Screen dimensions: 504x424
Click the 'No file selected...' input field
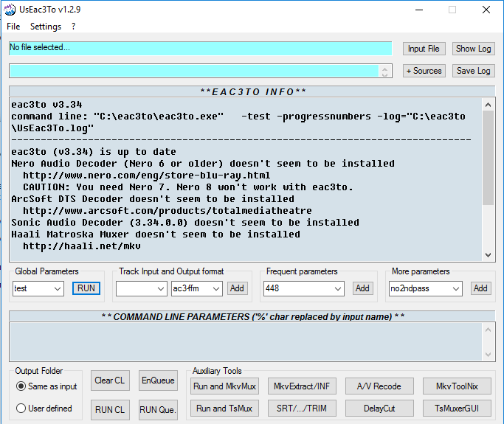click(201, 48)
